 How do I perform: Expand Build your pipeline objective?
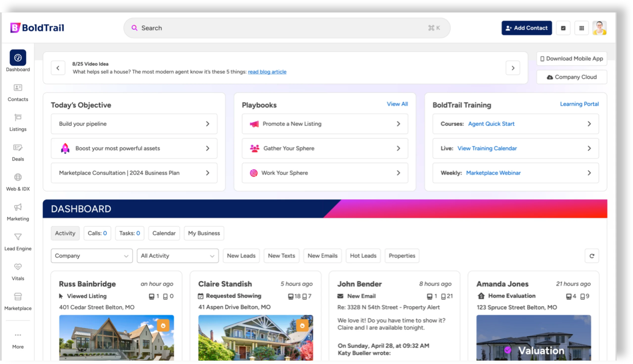click(x=134, y=124)
